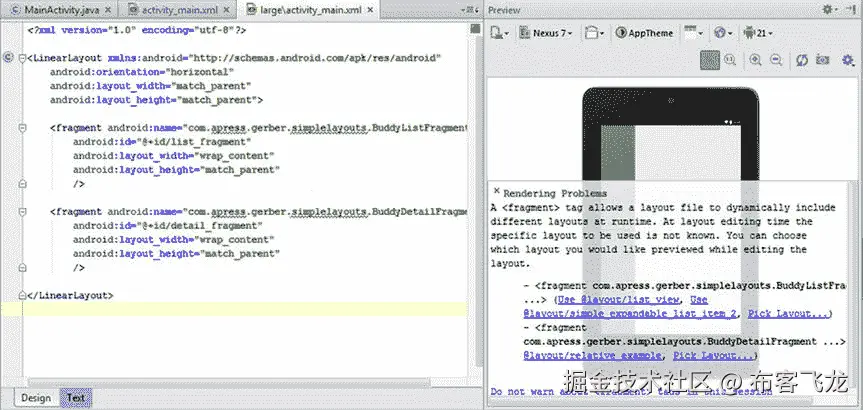The image size is (863, 410).
Task: Switch to the Design editor tab
Action: [36, 398]
